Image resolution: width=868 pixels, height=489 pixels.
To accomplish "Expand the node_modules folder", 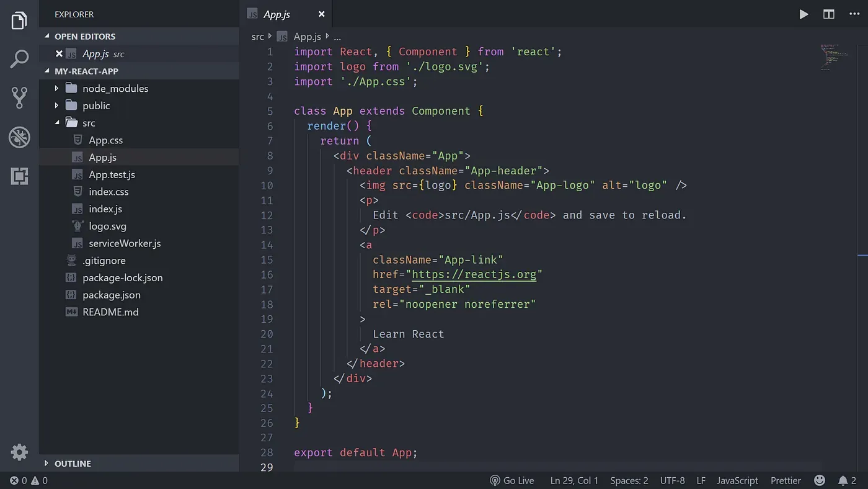I will [x=56, y=89].
